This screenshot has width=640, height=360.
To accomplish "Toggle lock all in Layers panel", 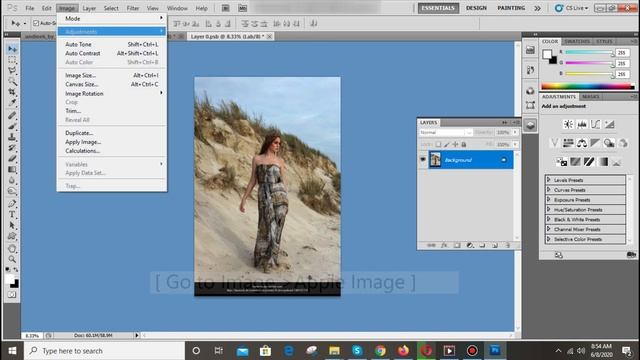I will (x=464, y=144).
